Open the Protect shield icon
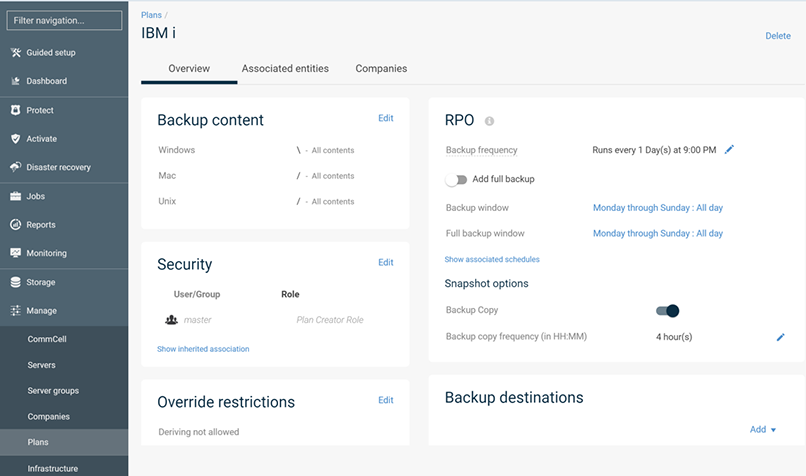Image resolution: width=806 pixels, height=476 pixels. pyautogui.click(x=15, y=110)
